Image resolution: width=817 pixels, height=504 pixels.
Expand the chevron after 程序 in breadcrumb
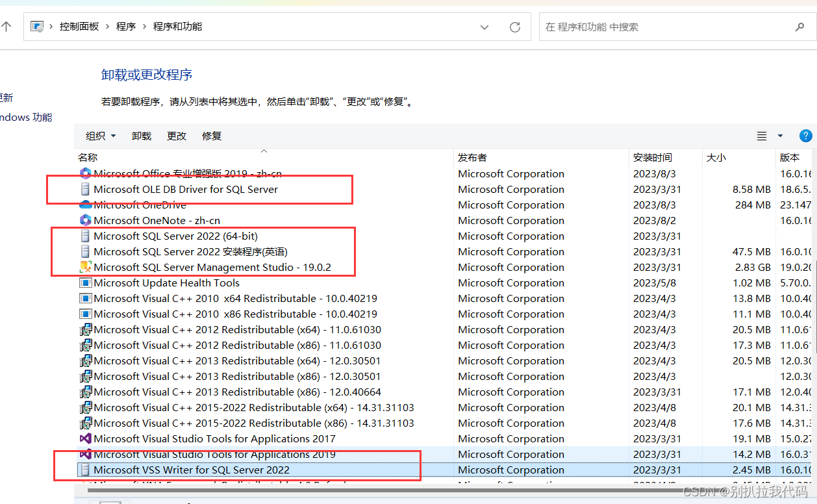coord(144,27)
